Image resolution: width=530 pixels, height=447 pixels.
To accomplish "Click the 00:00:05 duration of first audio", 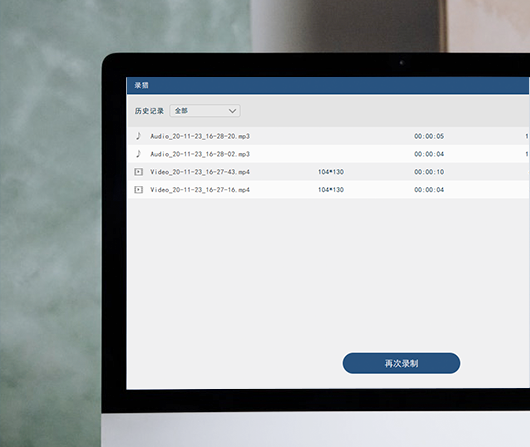I will click(x=429, y=136).
